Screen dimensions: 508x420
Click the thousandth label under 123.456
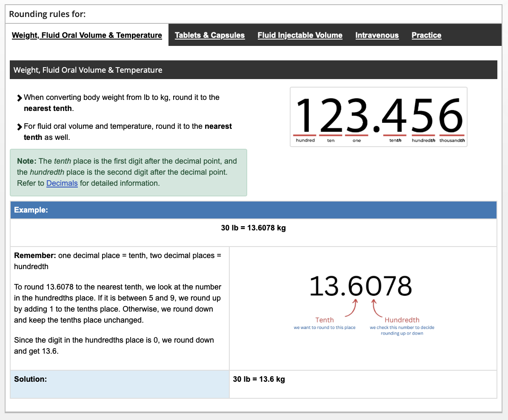point(452,141)
